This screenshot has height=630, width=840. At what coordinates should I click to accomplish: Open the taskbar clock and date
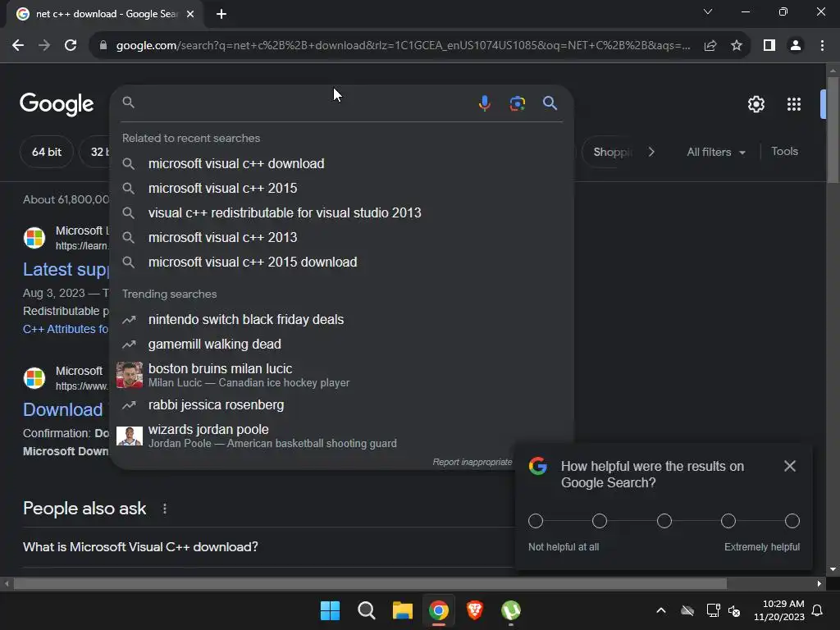click(779, 610)
